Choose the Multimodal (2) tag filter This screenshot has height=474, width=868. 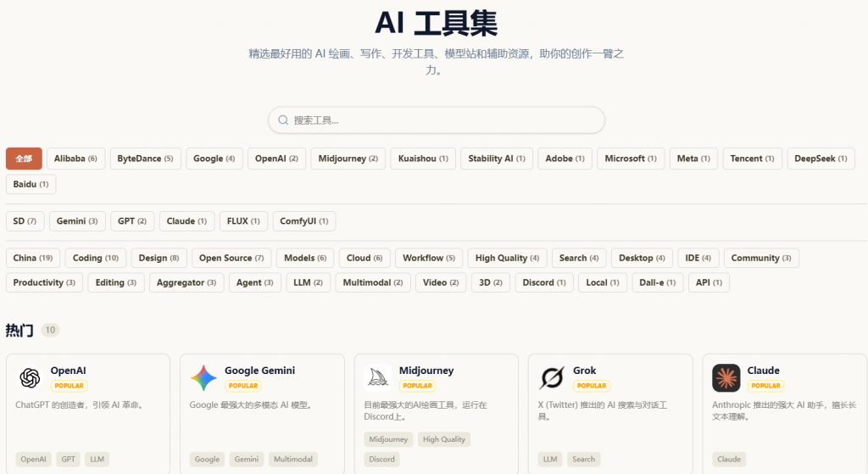pyautogui.click(x=373, y=282)
